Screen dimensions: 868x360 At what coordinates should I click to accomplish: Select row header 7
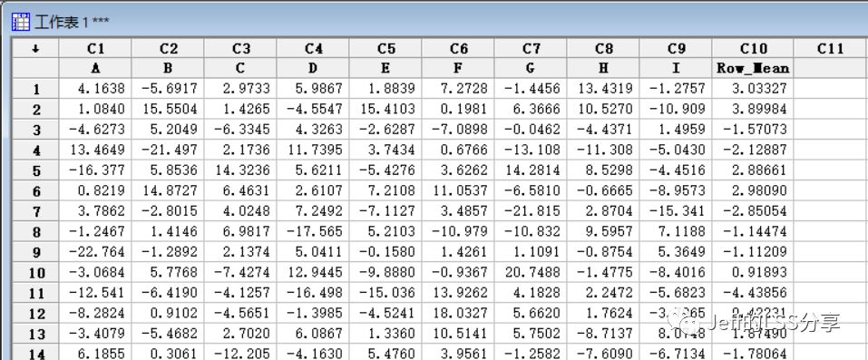[x=35, y=211]
